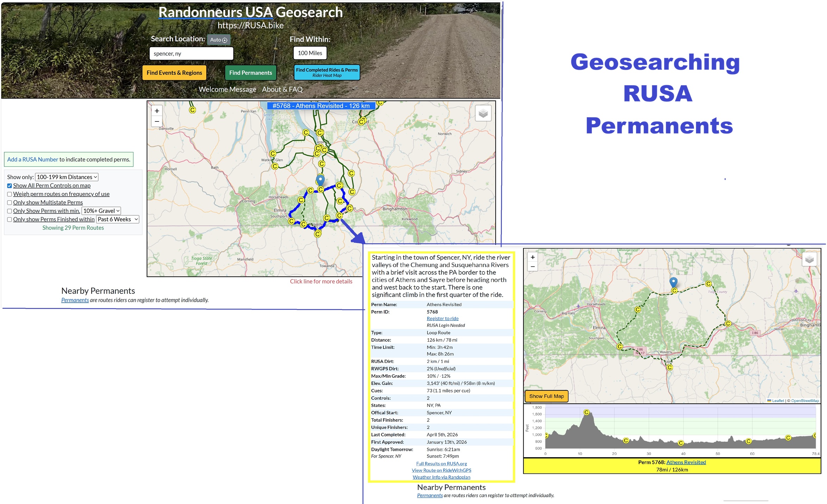The height and width of the screenshot is (504, 827).
Task: Click the Search Location input field
Action: [x=191, y=53]
